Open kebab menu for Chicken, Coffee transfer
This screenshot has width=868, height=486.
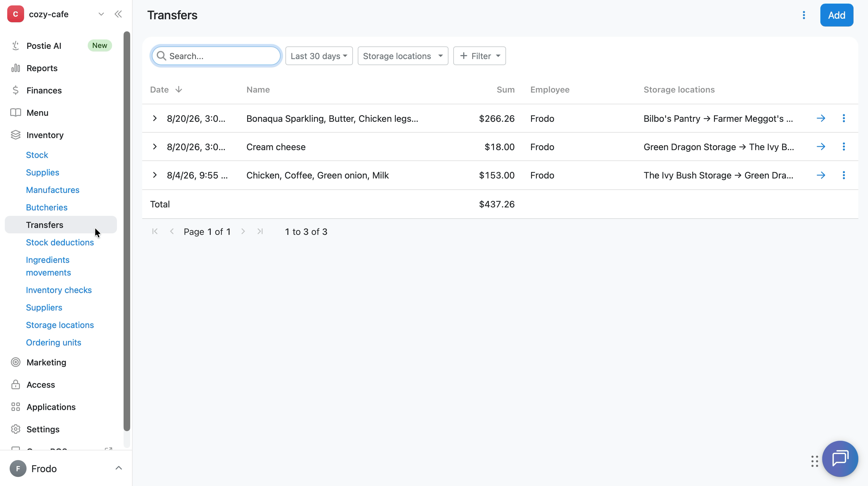coord(844,175)
